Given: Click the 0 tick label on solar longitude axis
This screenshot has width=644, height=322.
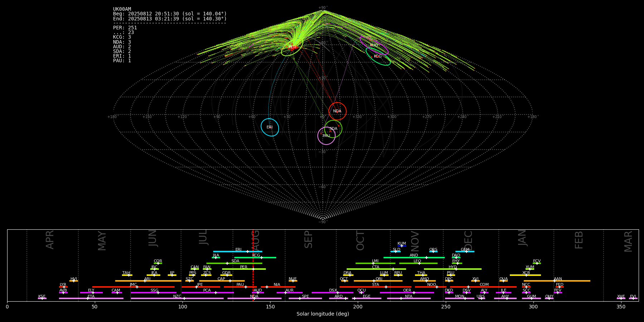Looking at the screenshot, I should [x=7, y=307].
